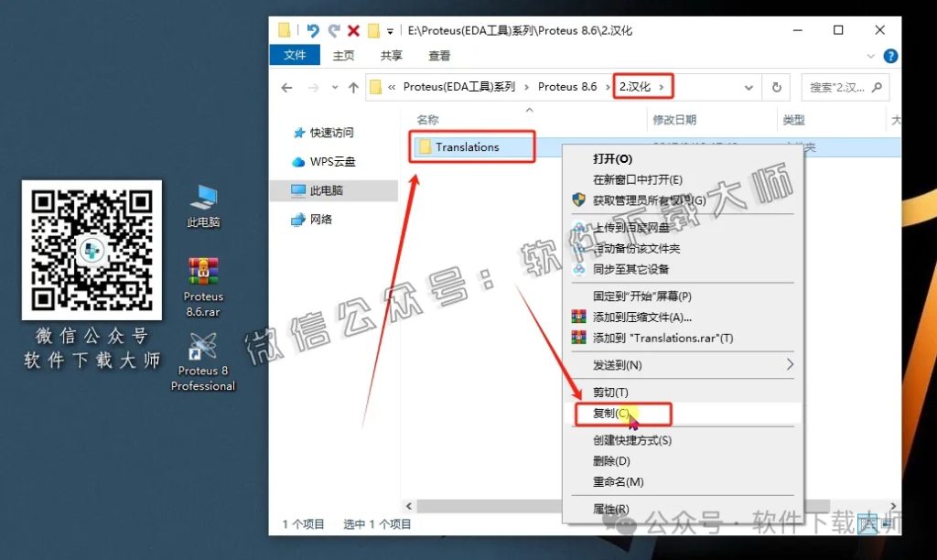Open the quick access toolbar customization dropdown
This screenshot has height=560, width=937.
click(391, 30)
